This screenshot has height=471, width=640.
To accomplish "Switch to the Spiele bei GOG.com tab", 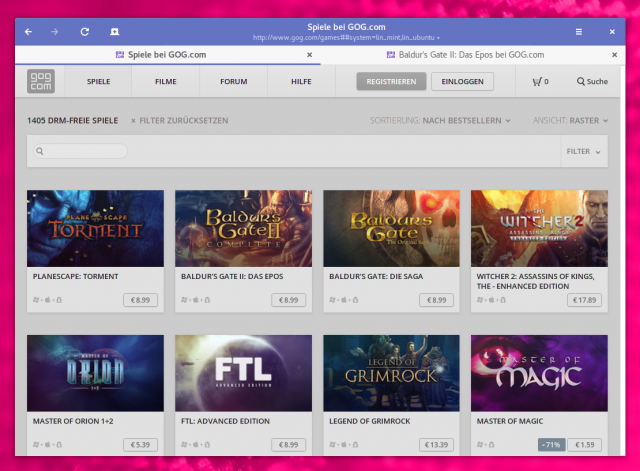I will (168, 55).
